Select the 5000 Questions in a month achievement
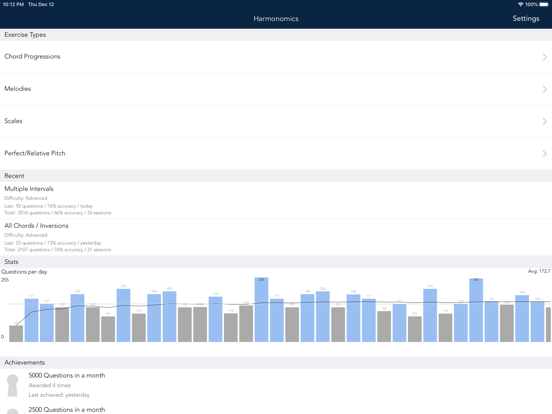This screenshot has width=552, height=414. click(276, 385)
